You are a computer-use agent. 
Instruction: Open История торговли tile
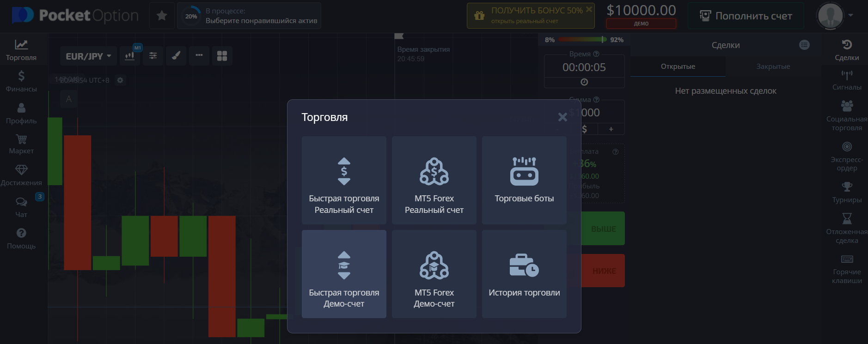[524, 274]
